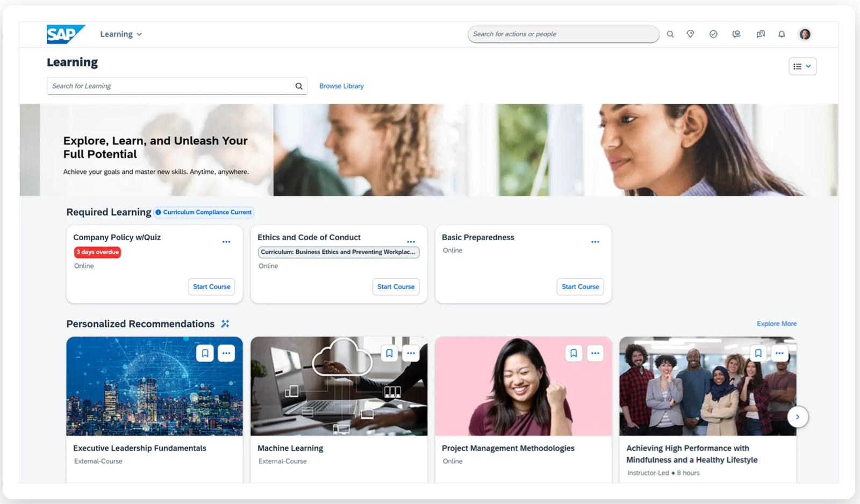Open the checkmark to-do icon in header

pyautogui.click(x=713, y=34)
